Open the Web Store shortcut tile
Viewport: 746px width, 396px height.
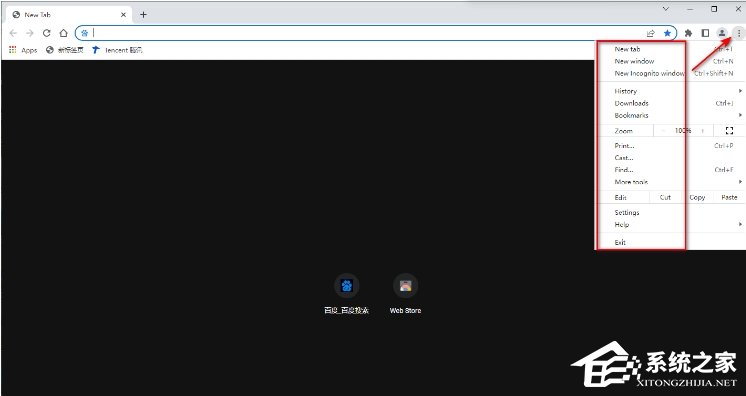[x=405, y=294]
